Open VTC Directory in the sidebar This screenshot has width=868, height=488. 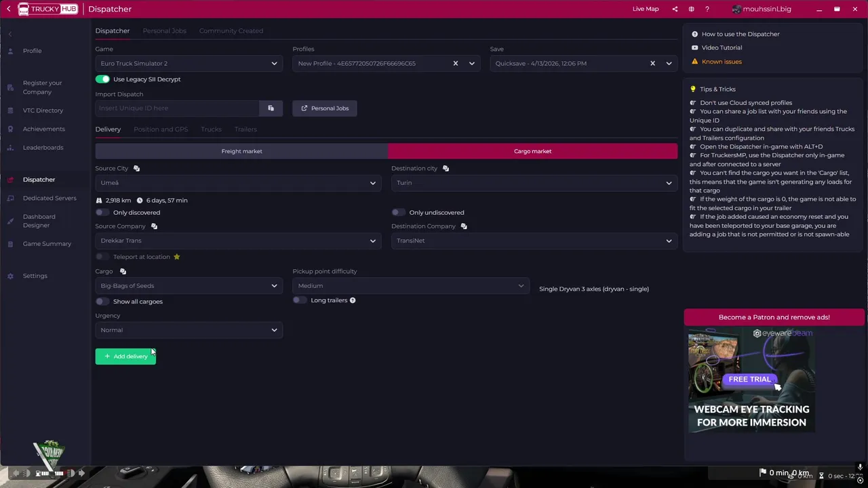click(x=43, y=110)
